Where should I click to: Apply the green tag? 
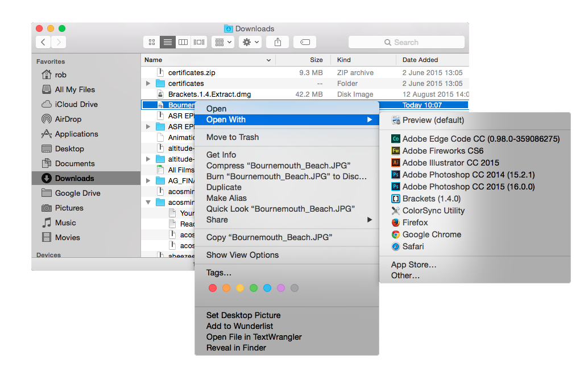pyautogui.click(x=254, y=288)
